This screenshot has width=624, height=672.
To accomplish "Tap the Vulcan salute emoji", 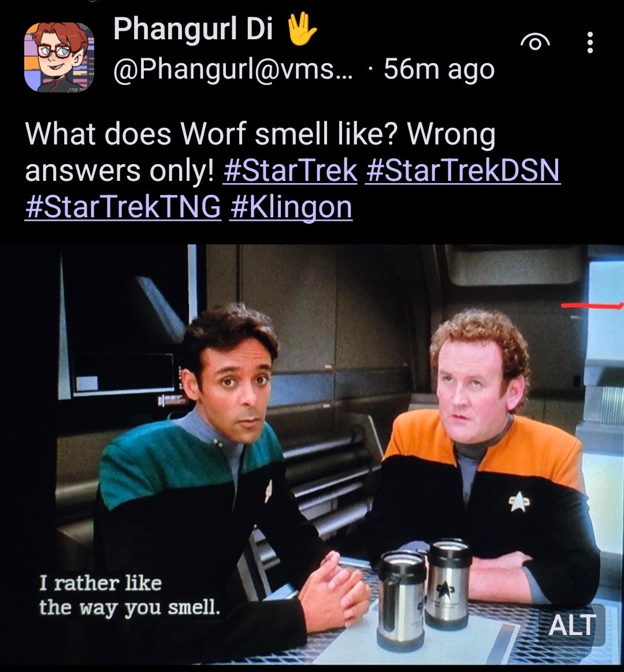I will point(302,29).
